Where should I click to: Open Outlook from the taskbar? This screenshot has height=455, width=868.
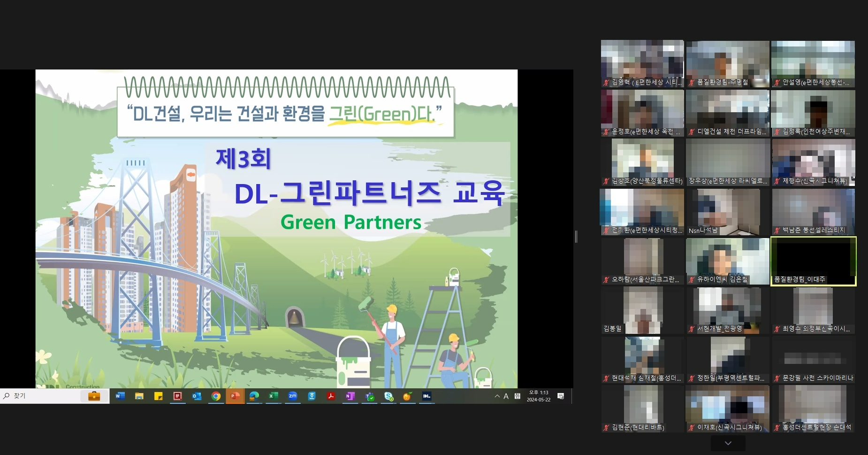[197, 396]
